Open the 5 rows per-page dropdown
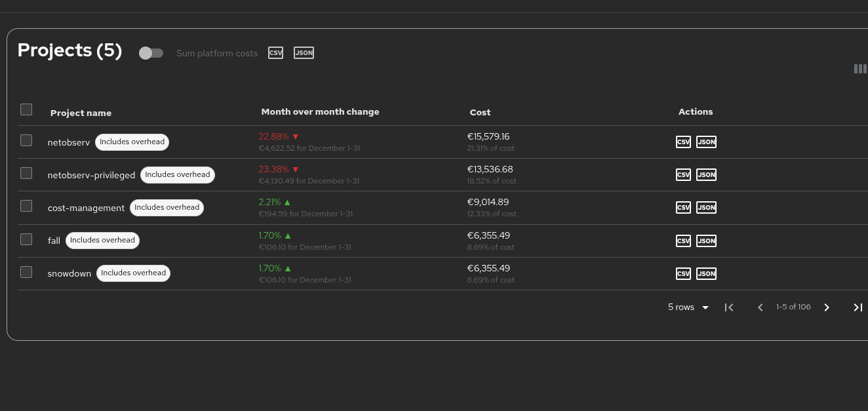This screenshot has height=411, width=868. pos(688,307)
